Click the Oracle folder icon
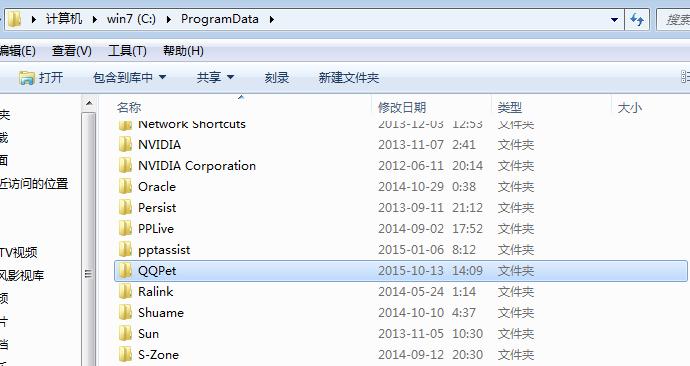 (x=125, y=187)
